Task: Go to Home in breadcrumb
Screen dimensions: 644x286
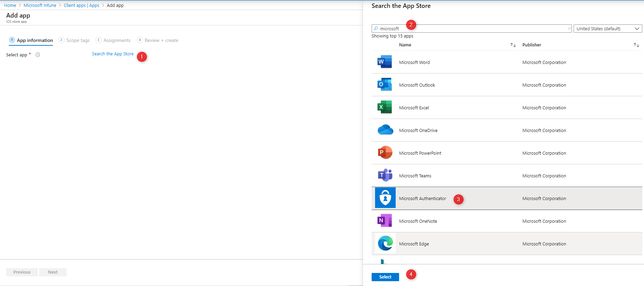Action: [x=10, y=5]
